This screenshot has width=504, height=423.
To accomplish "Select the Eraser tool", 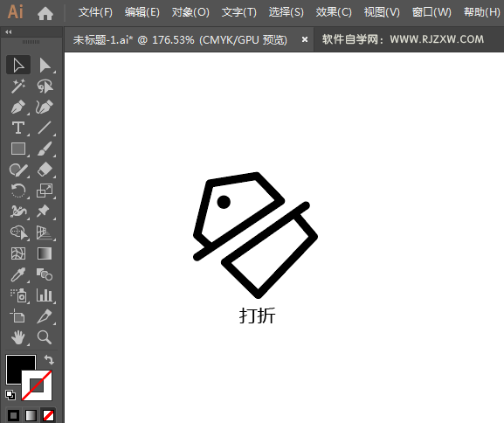I will [x=45, y=170].
